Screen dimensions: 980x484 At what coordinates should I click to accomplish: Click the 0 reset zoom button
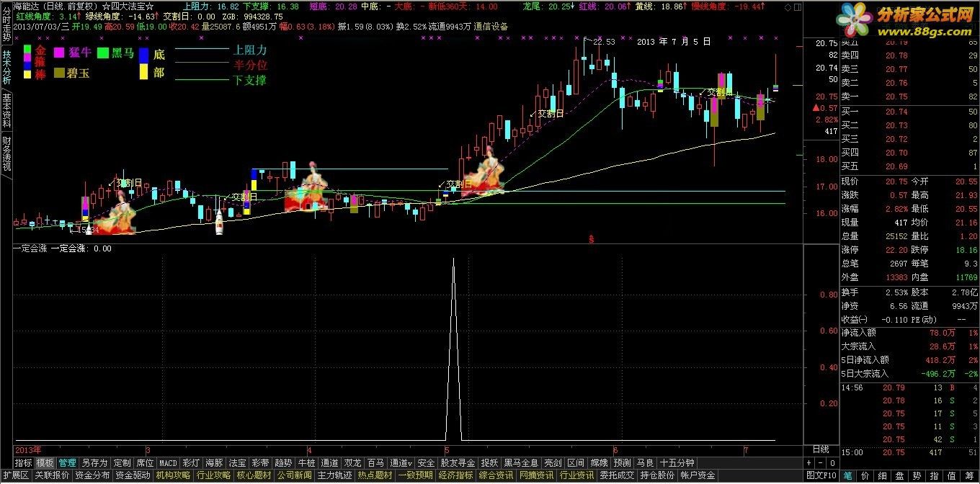832,462
